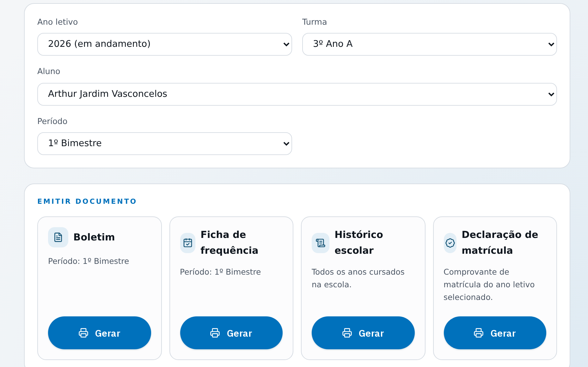Click 'Comprovante de matrícula do ano letivo' description

click(489, 285)
